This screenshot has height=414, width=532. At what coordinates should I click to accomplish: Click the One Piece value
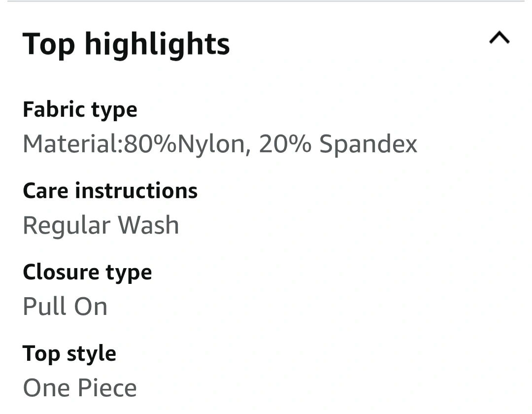pos(80,388)
